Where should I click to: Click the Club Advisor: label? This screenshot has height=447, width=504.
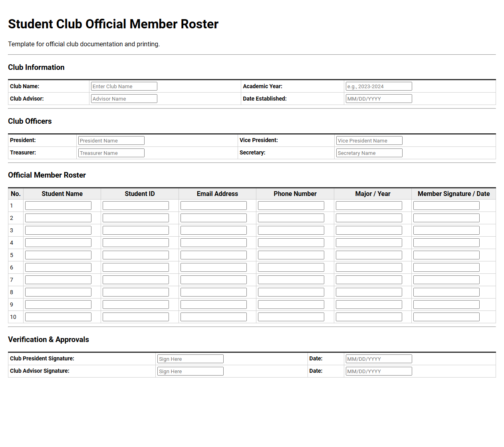27,99
